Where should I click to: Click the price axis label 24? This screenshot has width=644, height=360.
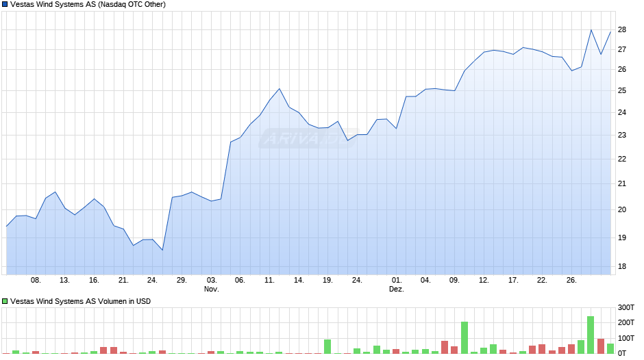622,112
